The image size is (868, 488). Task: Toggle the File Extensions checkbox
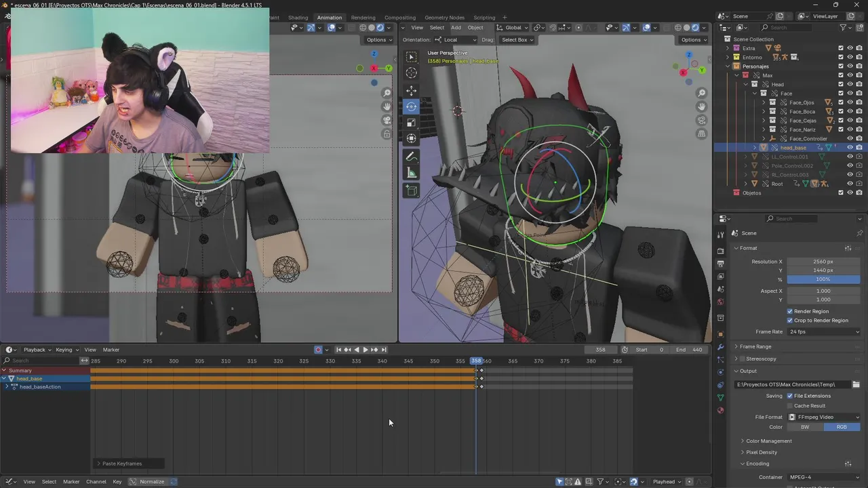coord(790,396)
